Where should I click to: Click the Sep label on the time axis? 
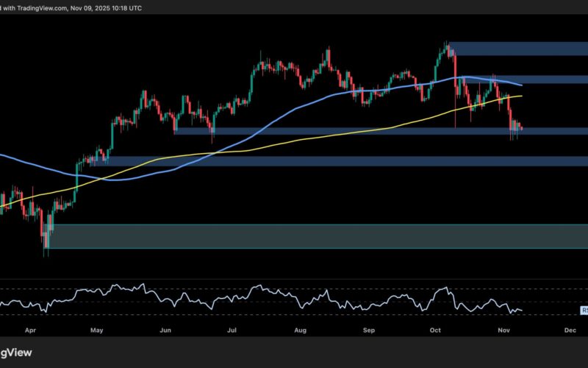(367, 332)
